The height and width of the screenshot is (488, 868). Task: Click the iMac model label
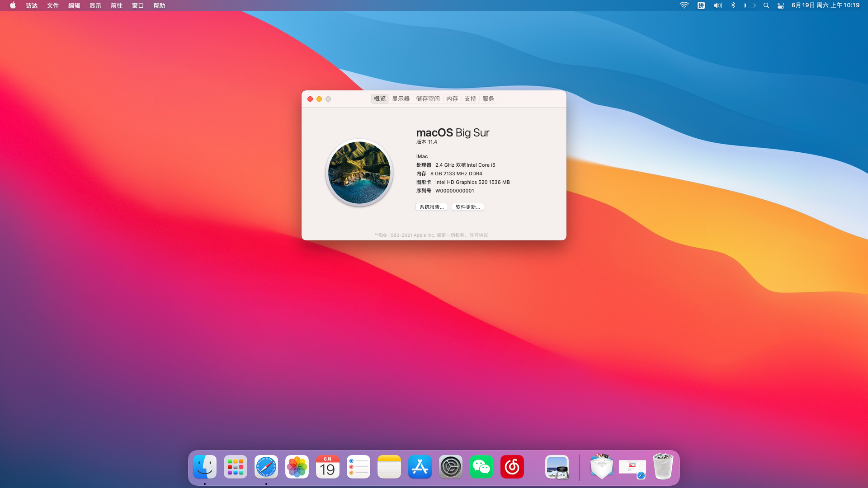point(422,156)
